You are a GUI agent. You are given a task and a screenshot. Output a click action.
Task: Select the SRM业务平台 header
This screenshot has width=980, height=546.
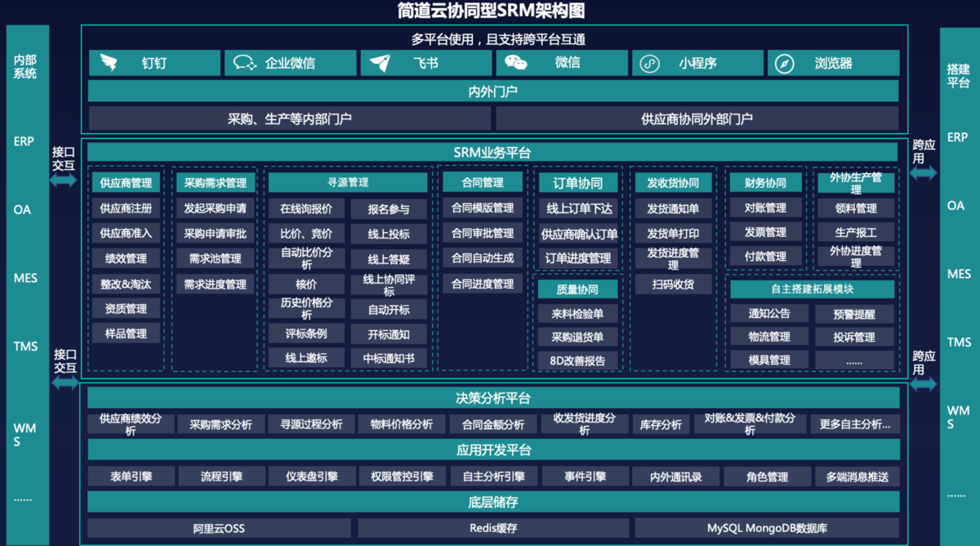493,152
